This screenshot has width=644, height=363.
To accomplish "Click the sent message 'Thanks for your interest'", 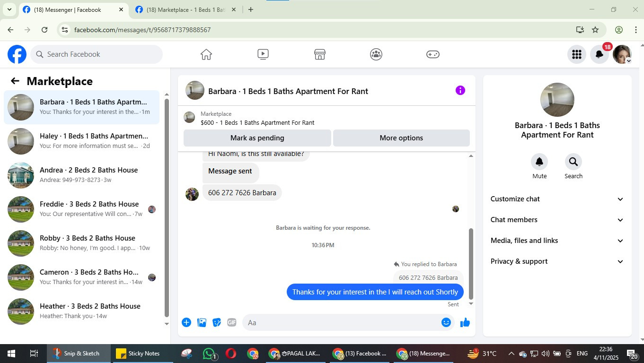I will (375, 292).
